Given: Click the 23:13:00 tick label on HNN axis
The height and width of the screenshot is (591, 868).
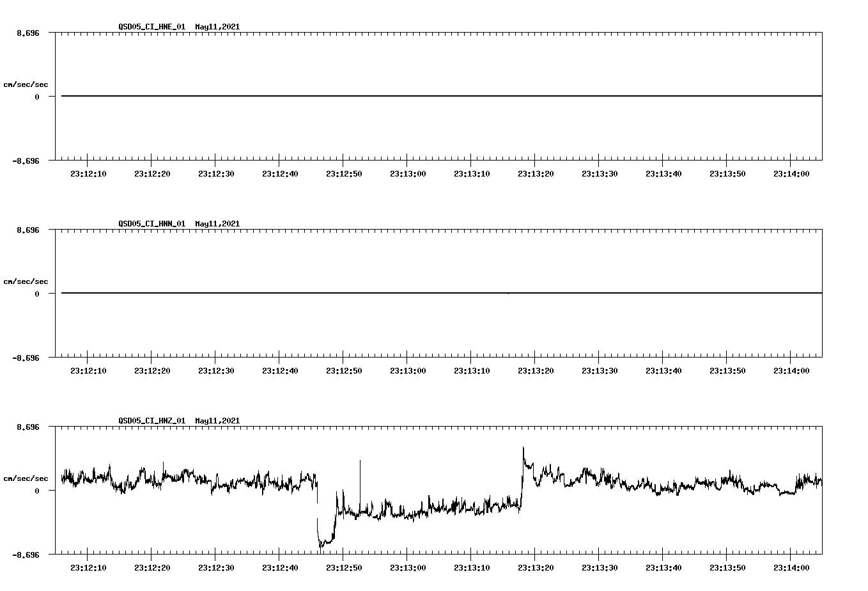Looking at the screenshot, I should [407, 369].
